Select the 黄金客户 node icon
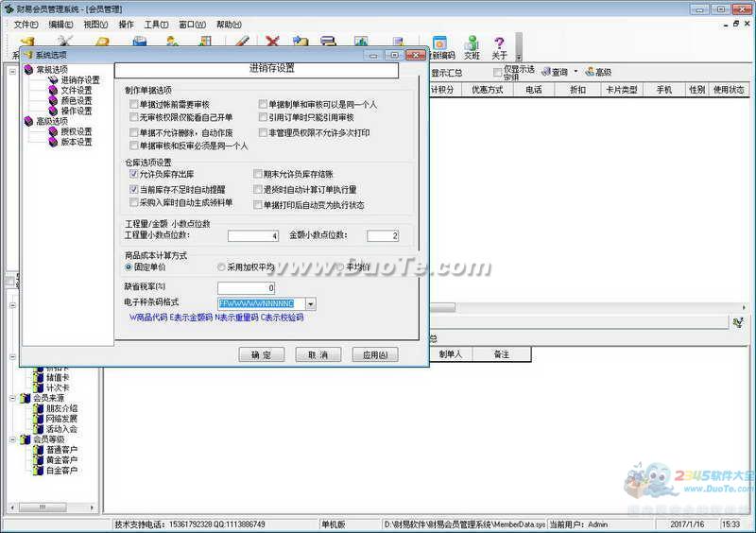The height and width of the screenshot is (533, 756). coord(39,460)
